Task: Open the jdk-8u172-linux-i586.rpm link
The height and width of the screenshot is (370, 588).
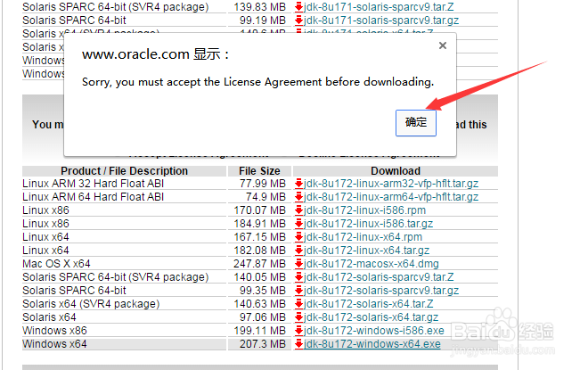Action: pos(364,210)
